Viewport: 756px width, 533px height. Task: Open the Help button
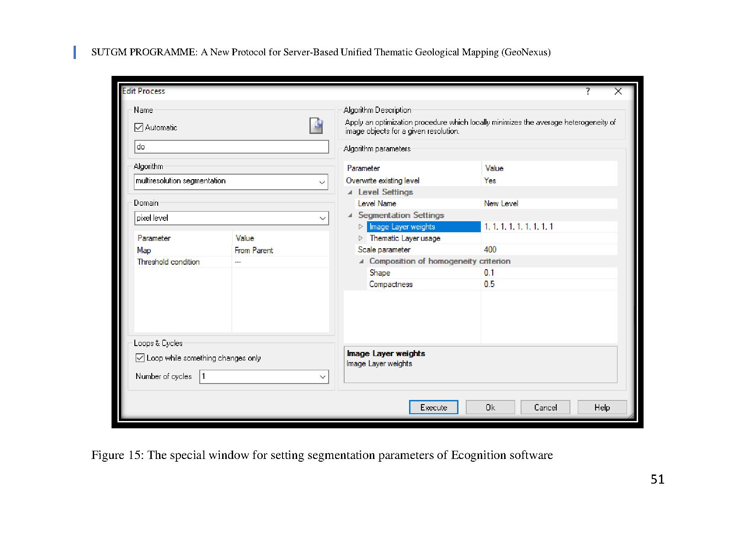tap(602, 407)
